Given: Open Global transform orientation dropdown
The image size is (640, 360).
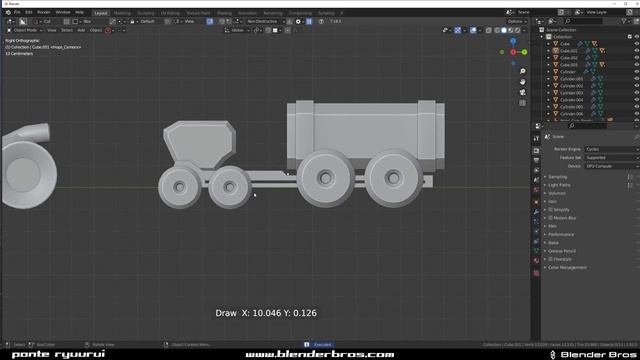Looking at the screenshot, I should (x=237, y=30).
